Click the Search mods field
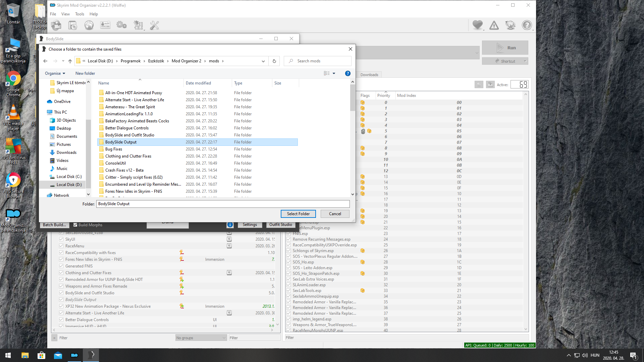Screen dimensions: 644x362 tap(317, 61)
